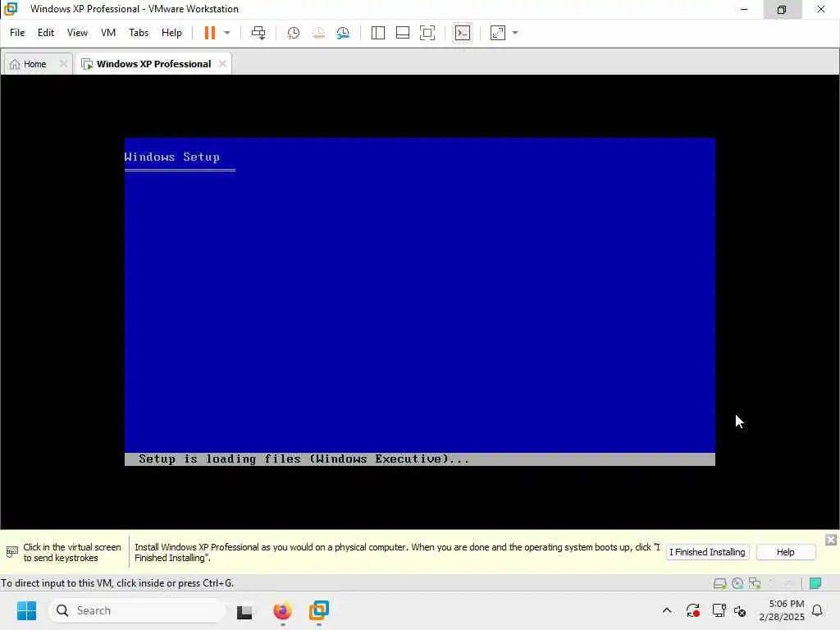
Task: Click the keyboard icon in hint bar
Action: tap(11, 552)
